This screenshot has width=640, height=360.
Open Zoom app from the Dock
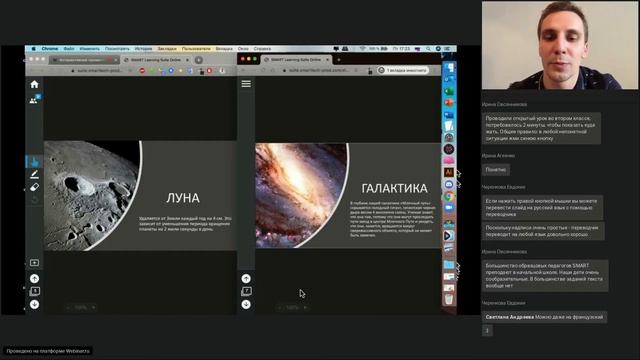coord(449,208)
